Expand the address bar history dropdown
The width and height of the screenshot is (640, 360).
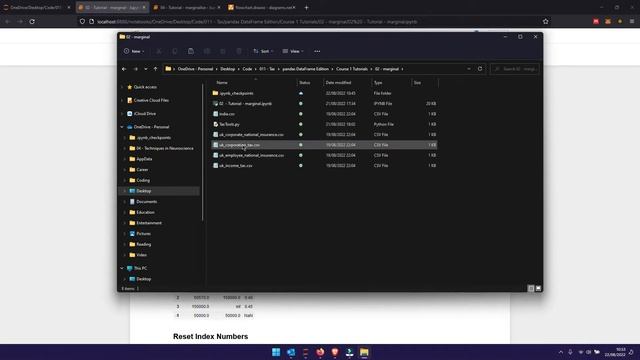click(x=469, y=69)
